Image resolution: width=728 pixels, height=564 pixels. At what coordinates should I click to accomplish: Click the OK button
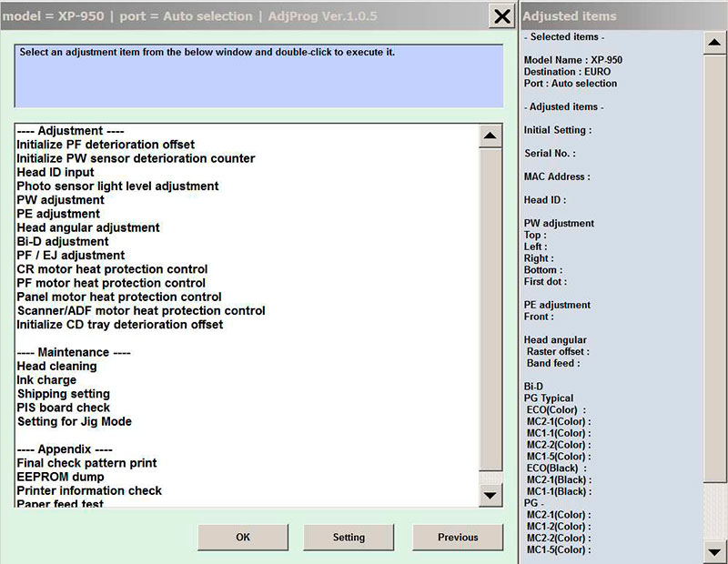pos(243,537)
